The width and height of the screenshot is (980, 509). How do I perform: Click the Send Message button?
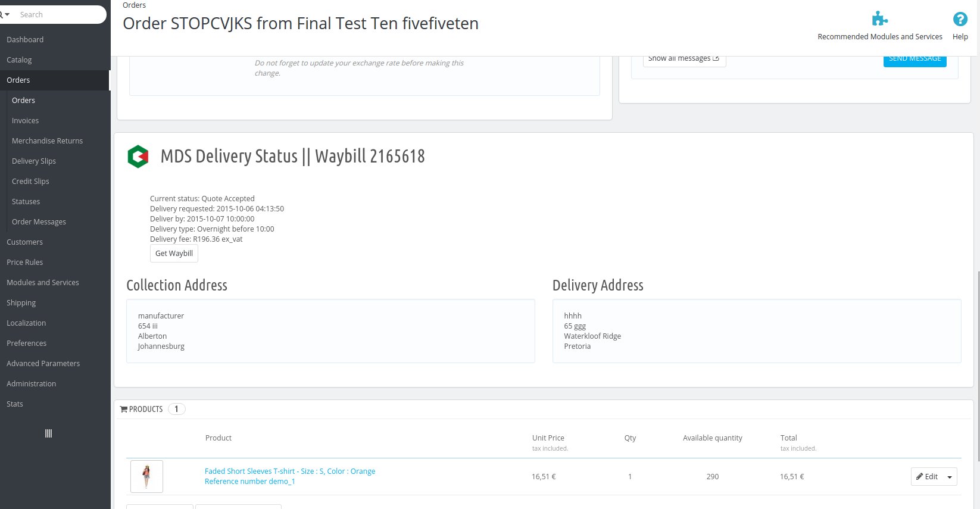[915, 59]
